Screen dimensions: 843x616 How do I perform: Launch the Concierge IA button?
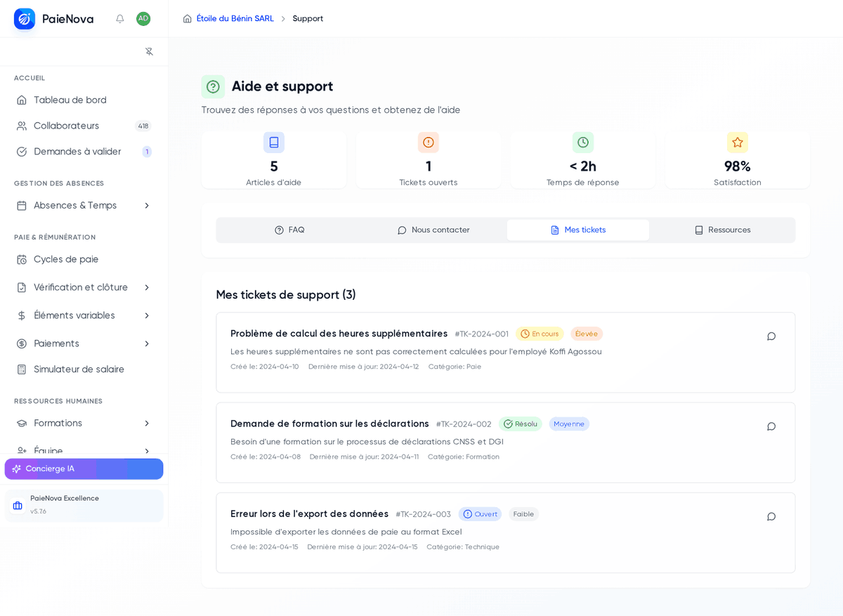coord(84,469)
